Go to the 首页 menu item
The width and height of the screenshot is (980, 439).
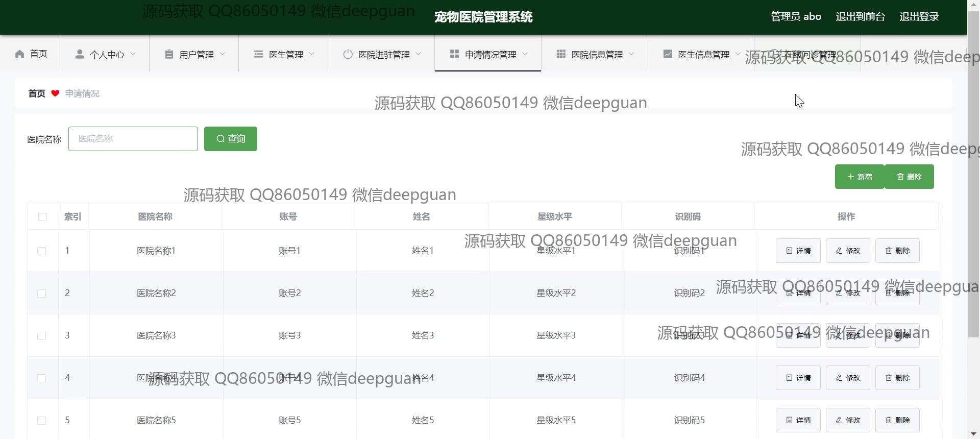point(31,54)
